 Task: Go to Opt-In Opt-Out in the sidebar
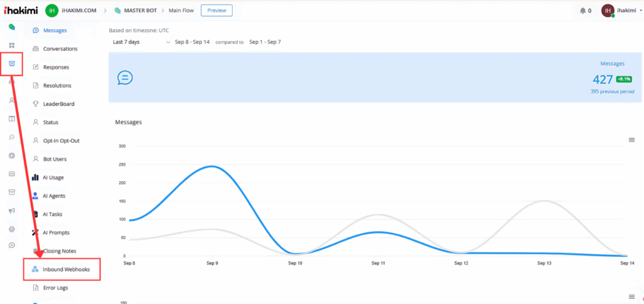coord(61,140)
